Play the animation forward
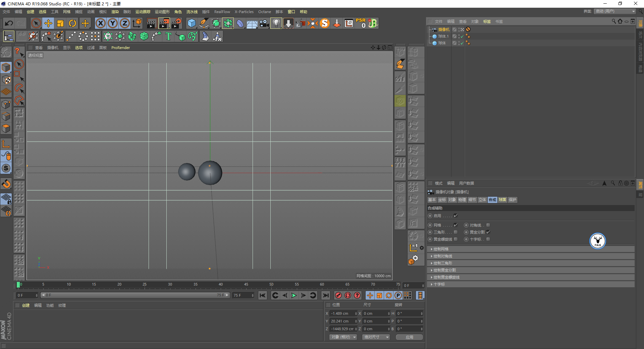 click(x=294, y=295)
